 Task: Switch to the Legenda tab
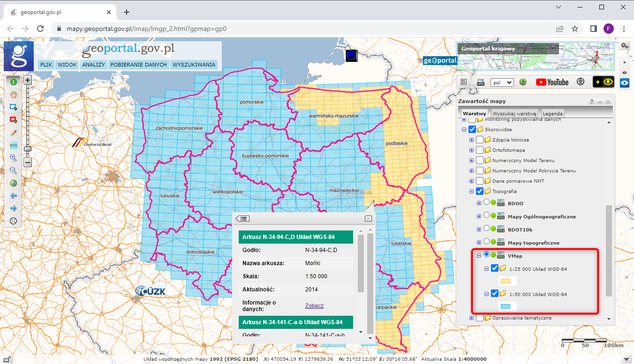point(552,114)
